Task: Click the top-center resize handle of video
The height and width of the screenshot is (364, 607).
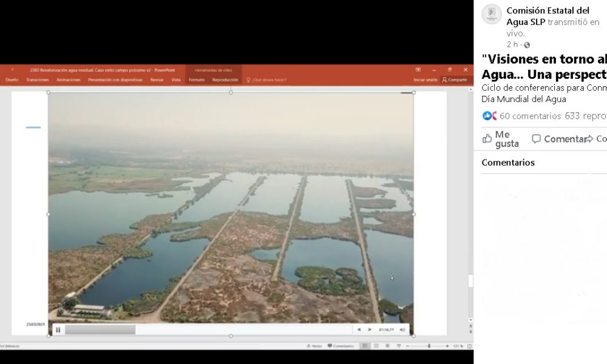Action: click(231, 92)
